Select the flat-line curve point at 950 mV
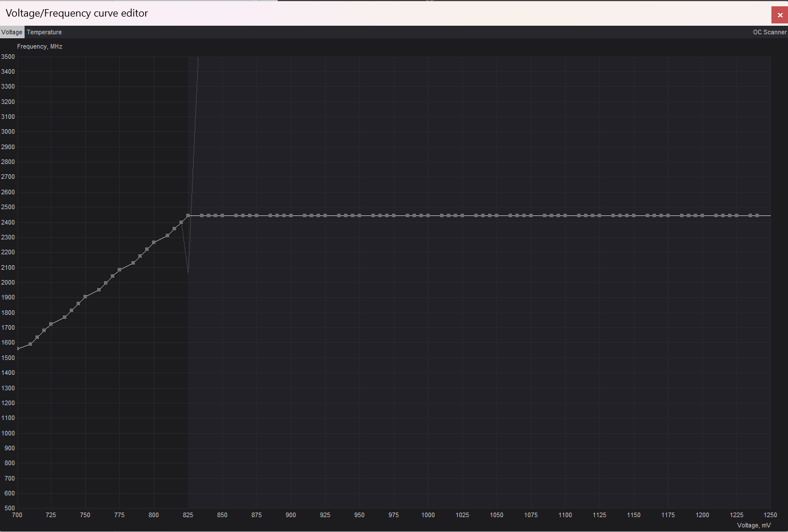 point(359,215)
